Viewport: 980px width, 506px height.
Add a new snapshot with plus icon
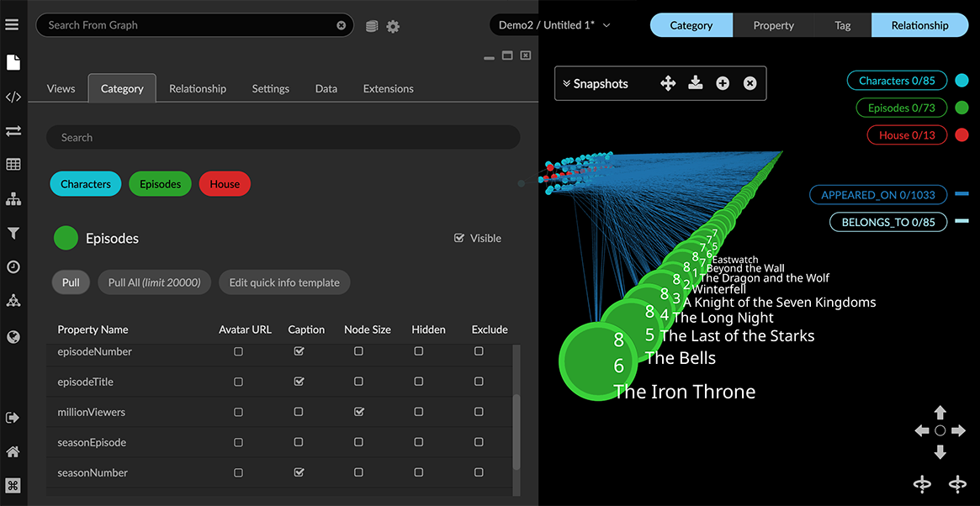click(x=723, y=83)
